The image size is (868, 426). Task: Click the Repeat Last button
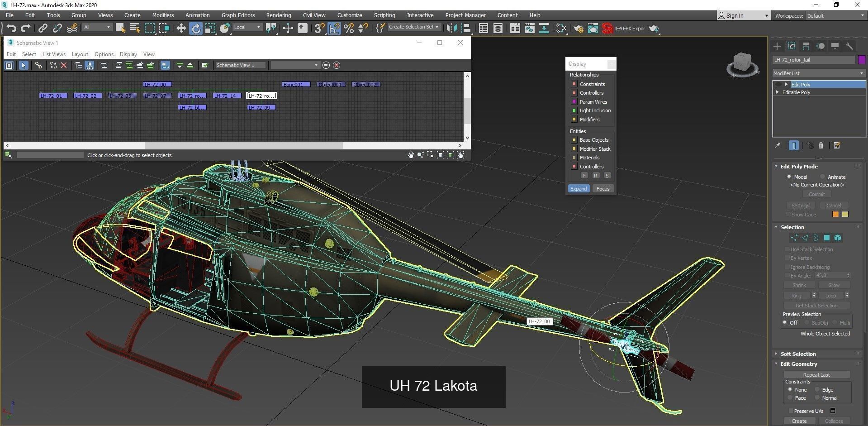(816, 374)
